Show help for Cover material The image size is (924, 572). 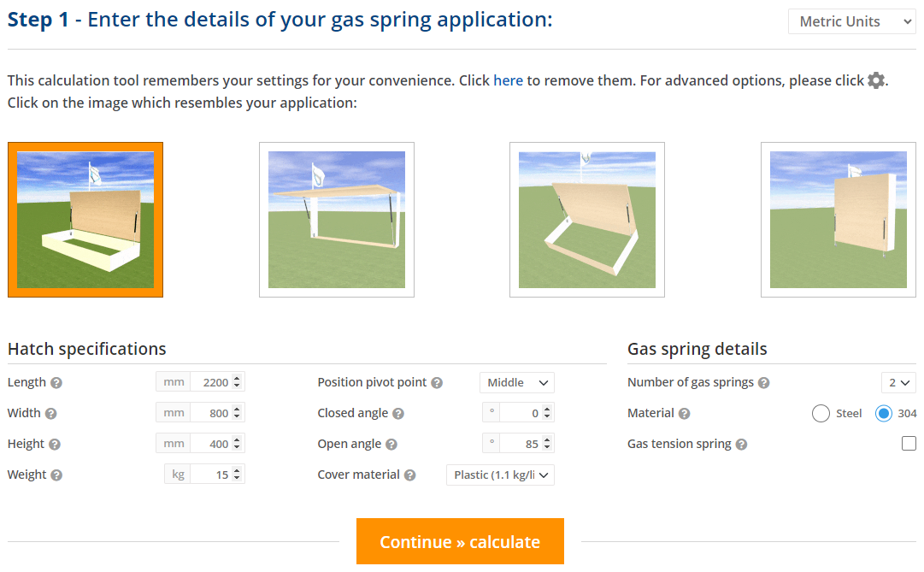click(410, 475)
